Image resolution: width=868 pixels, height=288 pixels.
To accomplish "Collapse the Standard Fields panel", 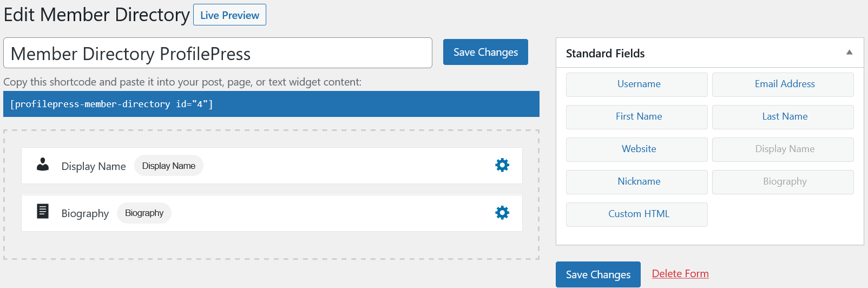I will click(x=849, y=53).
